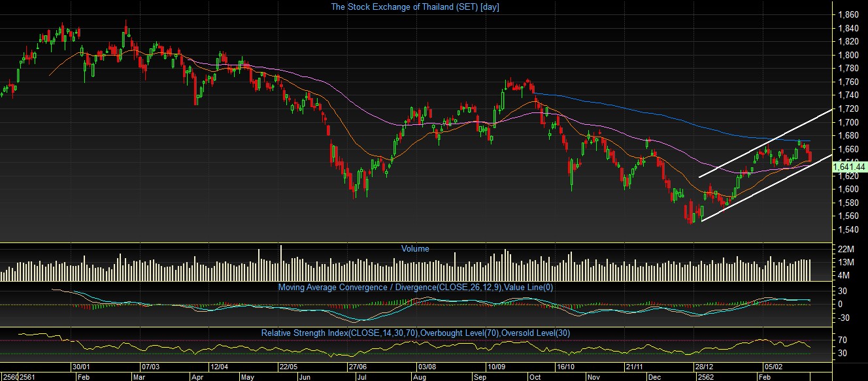Screen dimensions: 868x381
Task: Click the 1,580 price axis label
Action: (848, 203)
